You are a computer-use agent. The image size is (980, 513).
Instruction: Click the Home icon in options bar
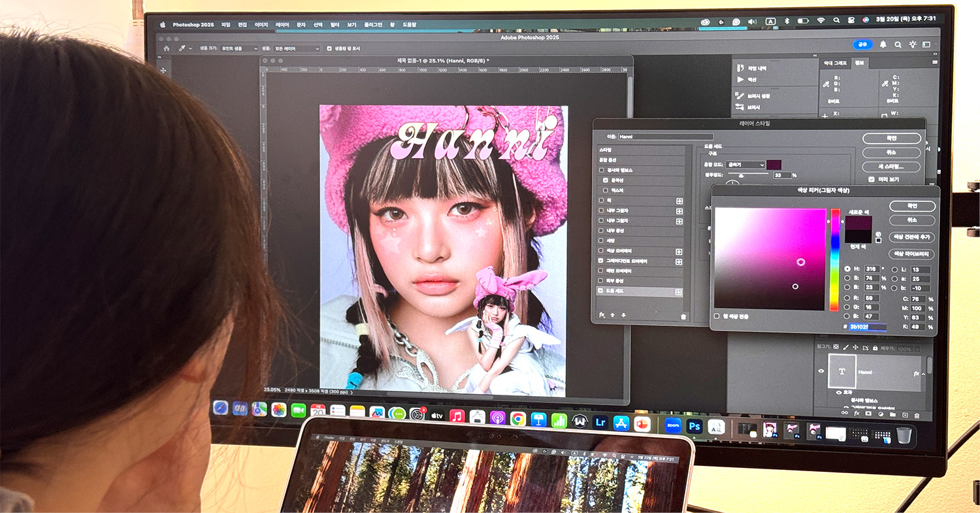point(167,48)
